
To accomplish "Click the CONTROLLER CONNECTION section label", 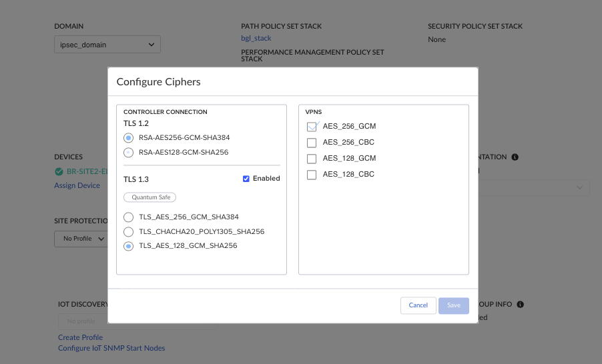I will point(165,112).
